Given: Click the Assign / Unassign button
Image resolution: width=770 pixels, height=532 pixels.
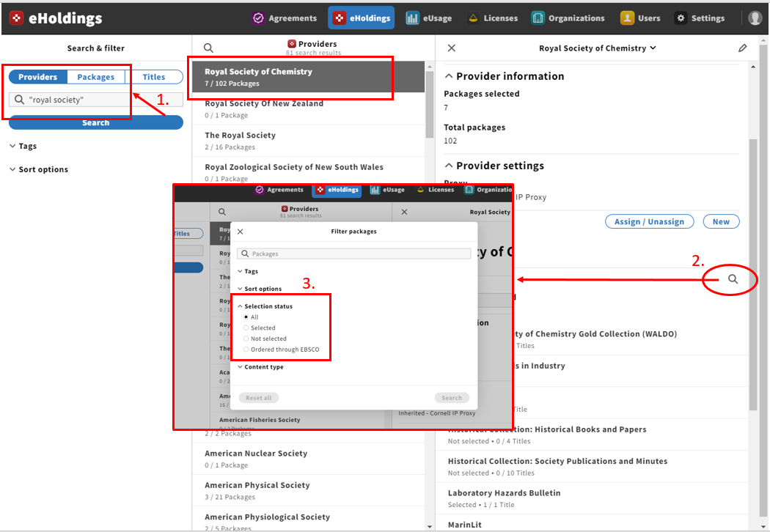Looking at the screenshot, I should [x=649, y=222].
